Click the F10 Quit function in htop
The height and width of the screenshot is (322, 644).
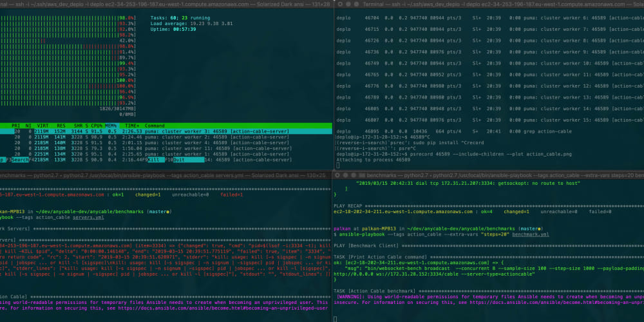click(185, 160)
